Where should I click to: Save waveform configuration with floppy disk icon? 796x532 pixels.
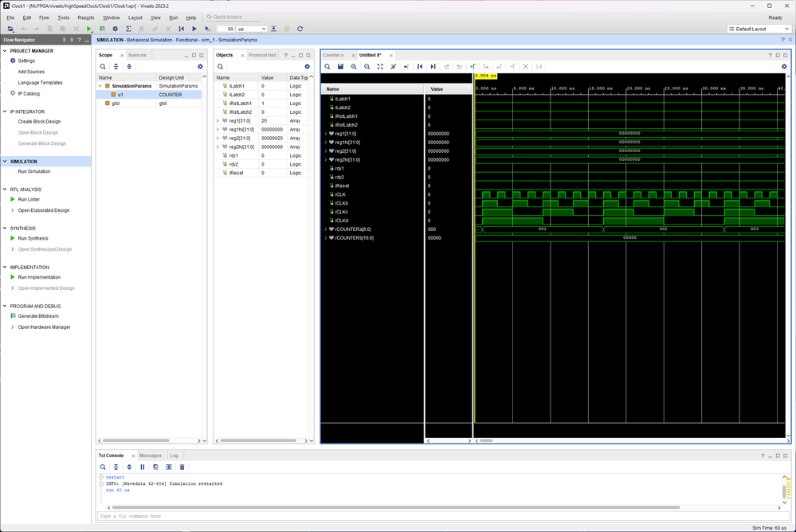click(340, 67)
